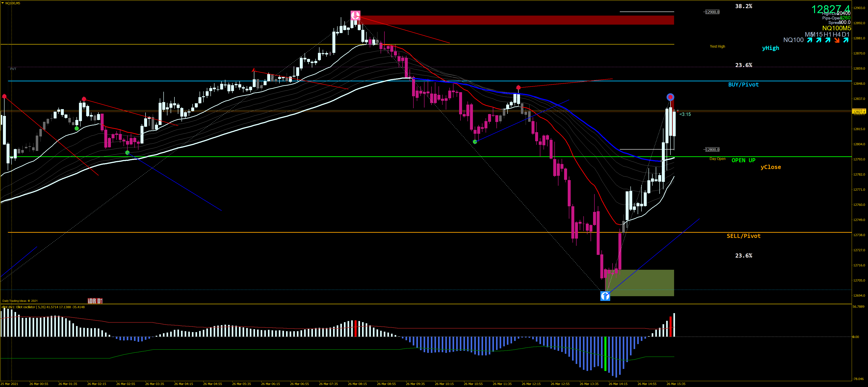Click the orange H4 down-trend arrow
The image size is (868, 387).
click(x=837, y=40)
